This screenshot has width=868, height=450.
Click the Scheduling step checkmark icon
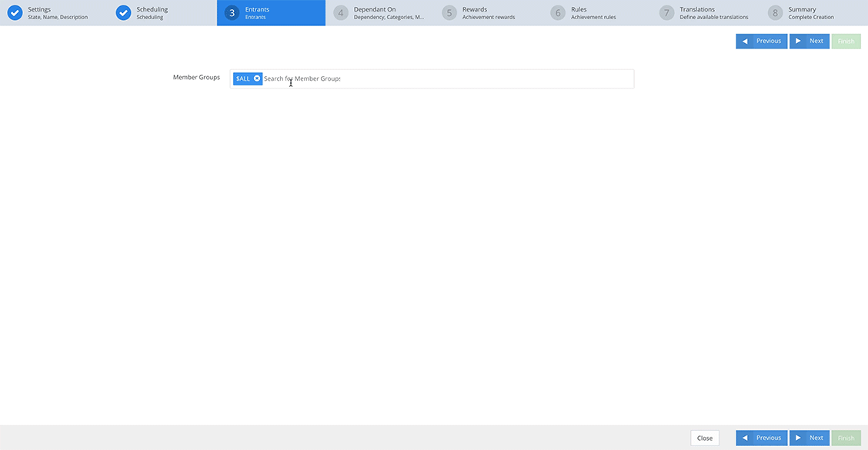click(x=123, y=13)
